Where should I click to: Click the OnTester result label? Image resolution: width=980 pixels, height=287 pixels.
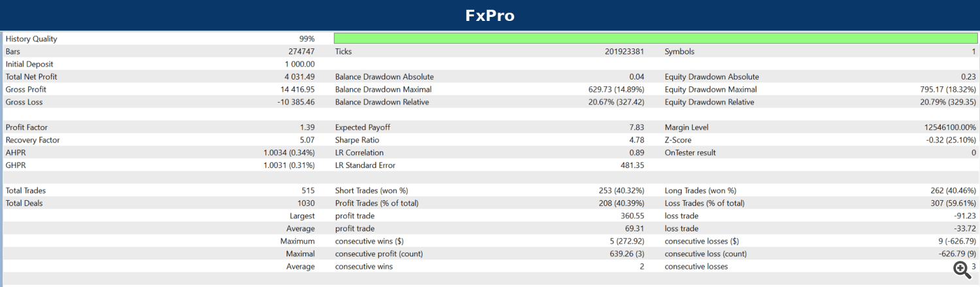(x=691, y=152)
